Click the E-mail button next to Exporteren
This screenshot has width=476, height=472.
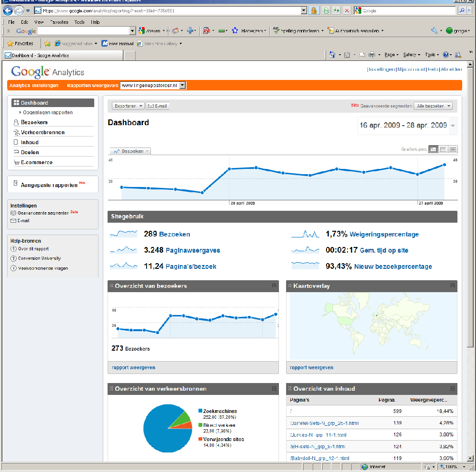(158, 106)
